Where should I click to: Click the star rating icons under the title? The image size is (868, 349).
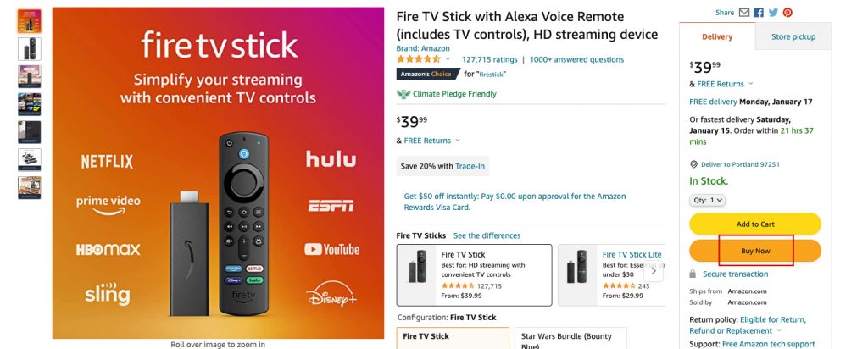click(418, 60)
